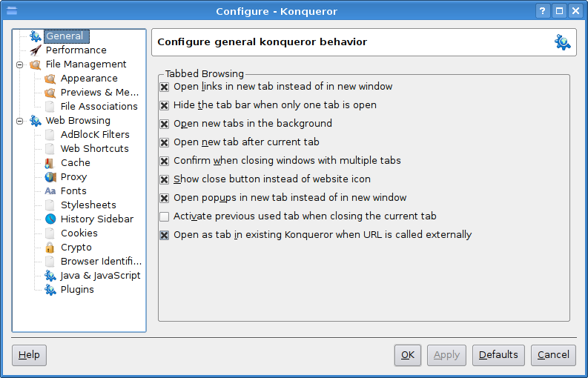Click 'Configure general konqueror behavior' heading
The width and height of the screenshot is (588, 378).
tap(262, 42)
